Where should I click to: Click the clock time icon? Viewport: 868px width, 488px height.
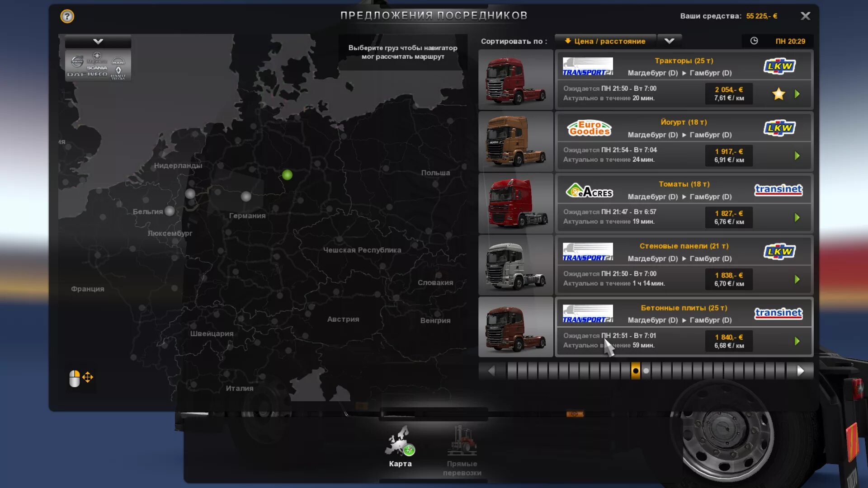click(754, 41)
